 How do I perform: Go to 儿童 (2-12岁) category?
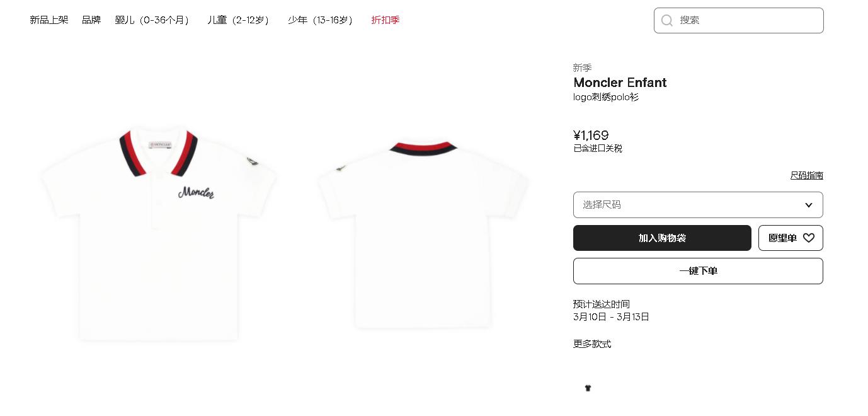pos(239,20)
